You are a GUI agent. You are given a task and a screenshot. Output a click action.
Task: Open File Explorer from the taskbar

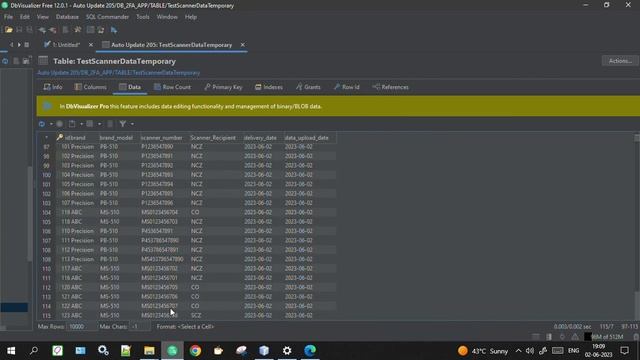click(x=149, y=351)
